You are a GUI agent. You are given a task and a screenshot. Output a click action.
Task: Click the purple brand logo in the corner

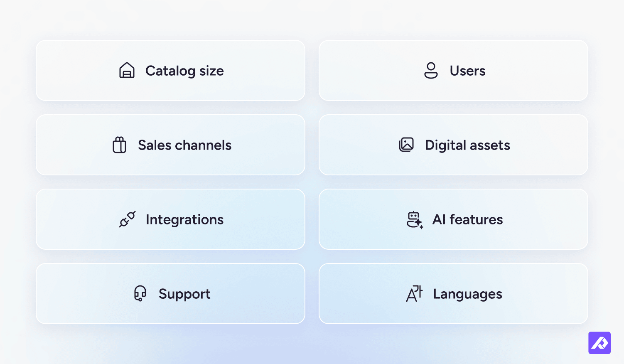[x=599, y=343]
